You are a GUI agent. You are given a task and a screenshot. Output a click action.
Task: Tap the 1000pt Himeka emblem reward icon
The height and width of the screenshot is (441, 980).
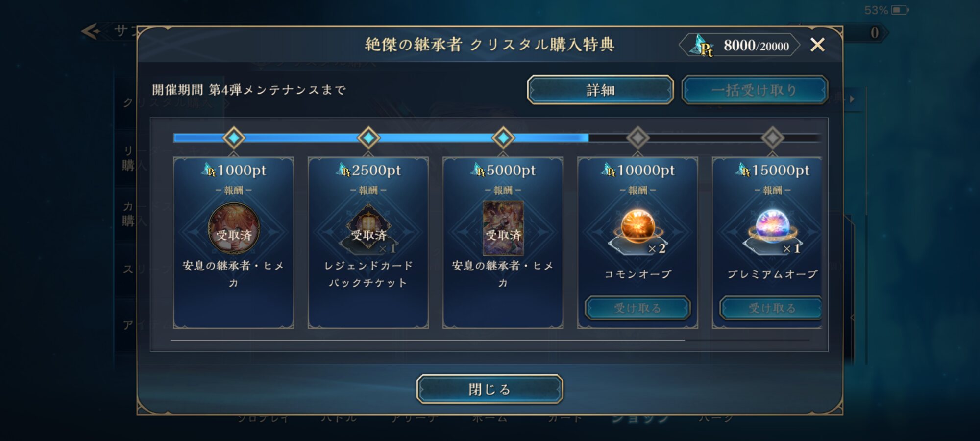pyautogui.click(x=234, y=228)
